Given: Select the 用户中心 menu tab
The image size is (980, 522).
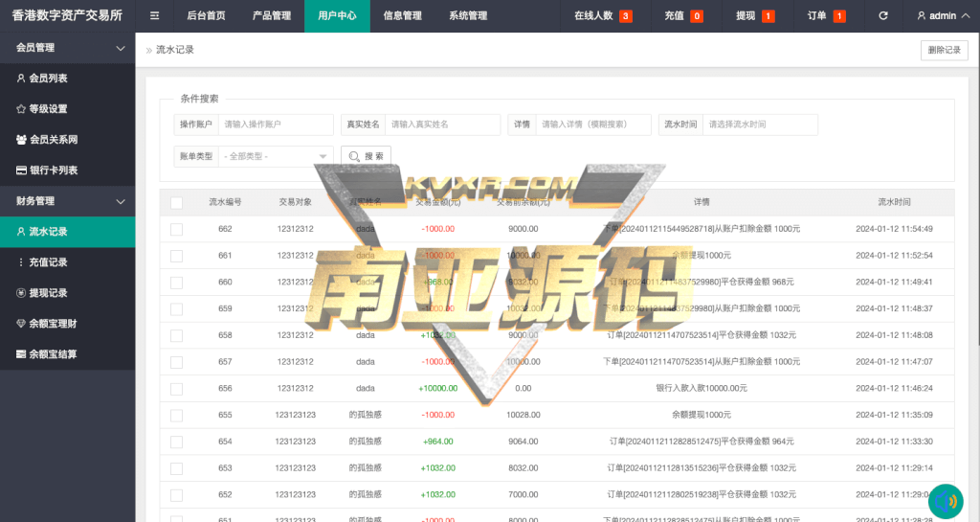Looking at the screenshot, I should pyautogui.click(x=337, y=15).
